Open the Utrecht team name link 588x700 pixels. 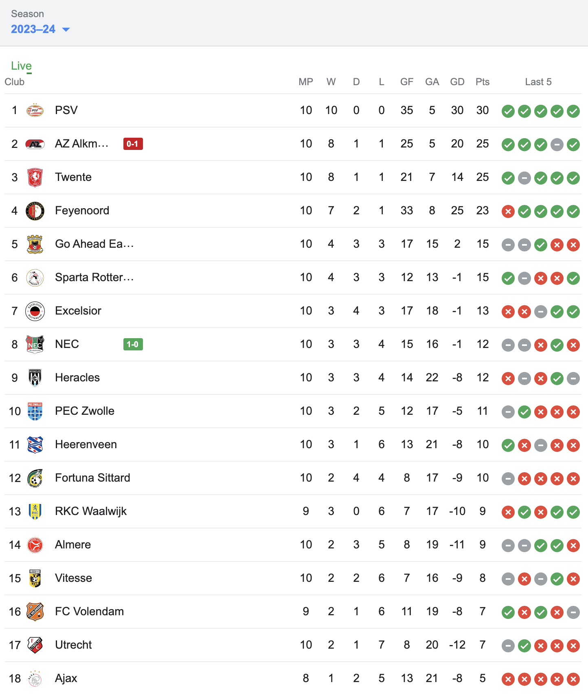73,645
